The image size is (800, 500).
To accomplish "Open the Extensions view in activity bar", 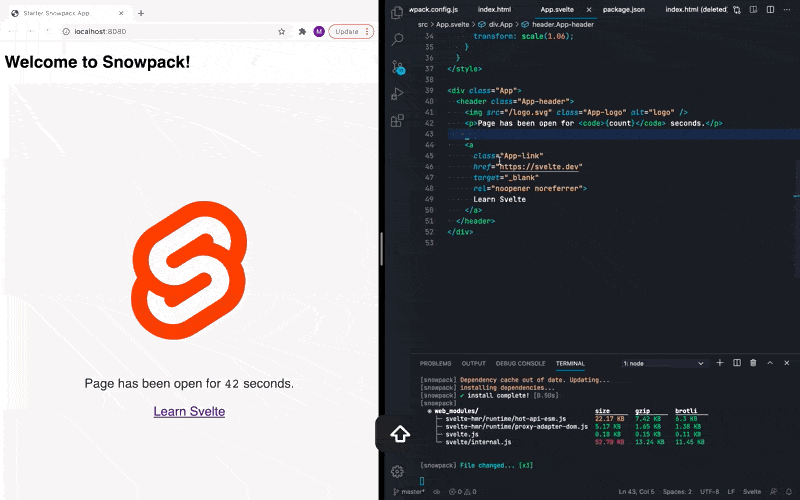I will 397,121.
